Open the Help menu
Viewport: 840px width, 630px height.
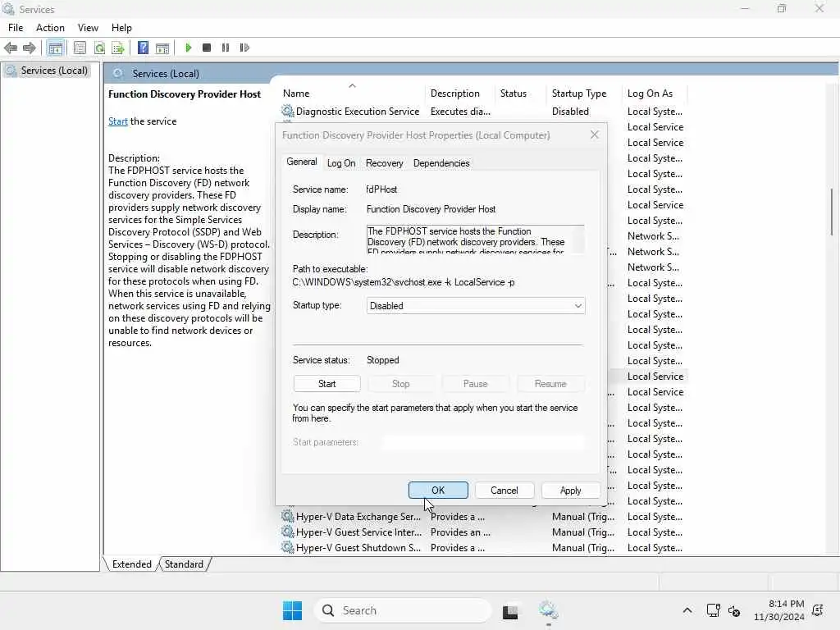tap(121, 28)
